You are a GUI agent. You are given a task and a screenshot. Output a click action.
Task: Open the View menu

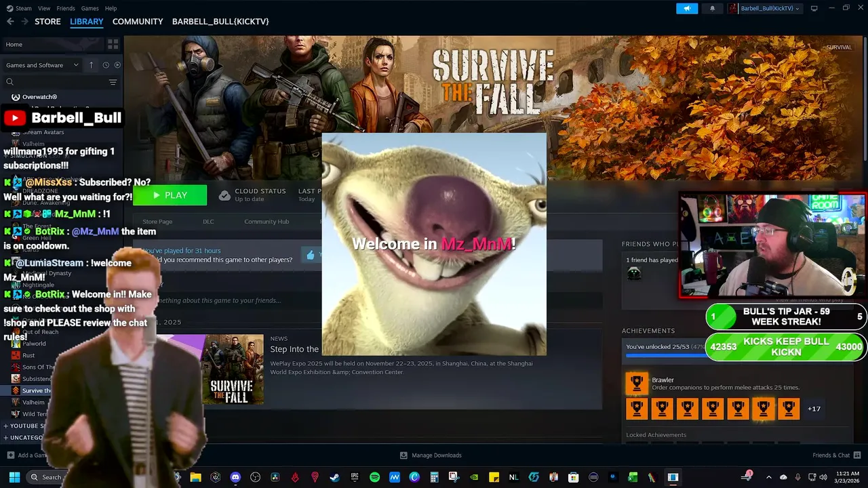pyautogui.click(x=44, y=8)
